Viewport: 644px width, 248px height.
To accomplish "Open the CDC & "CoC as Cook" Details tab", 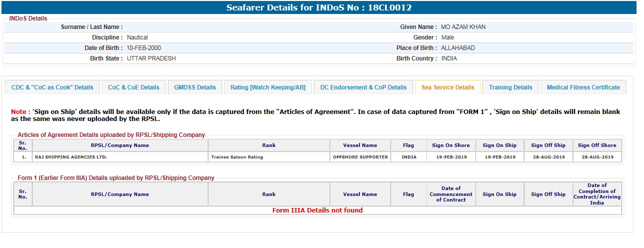I will (x=52, y=87).
